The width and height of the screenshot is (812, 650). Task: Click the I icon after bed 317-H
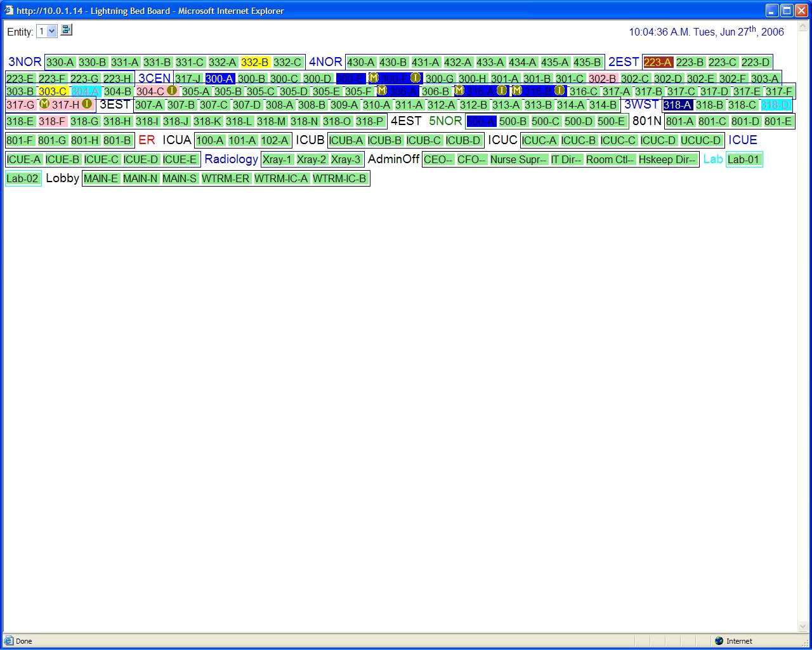pos(87,103)
